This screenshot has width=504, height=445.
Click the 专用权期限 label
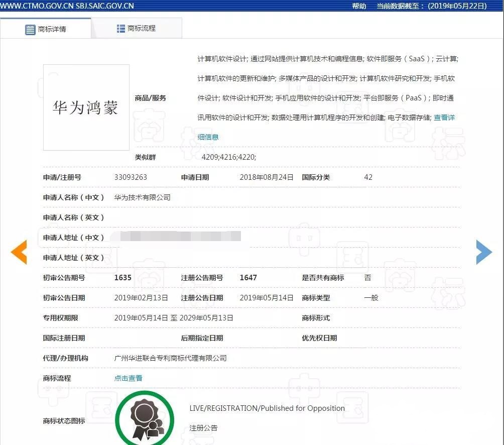pos(60,318)
